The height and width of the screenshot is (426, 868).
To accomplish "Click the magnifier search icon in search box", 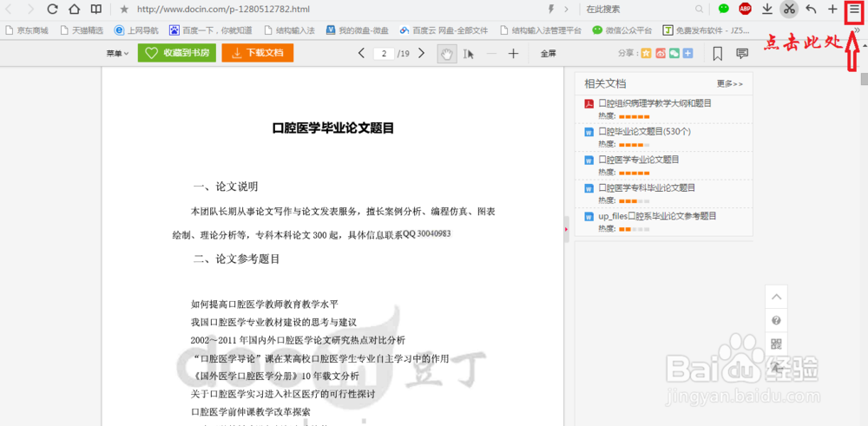I will pyautogui.click(x=699, y=9).
